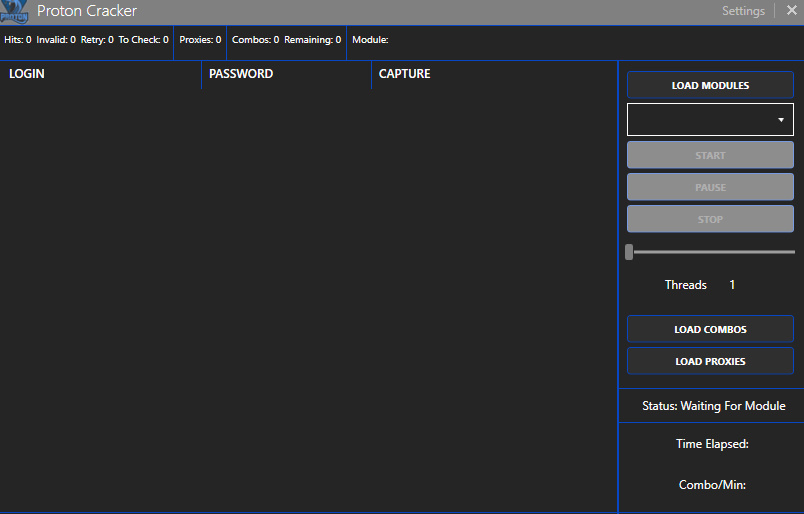The image size is (804, 514).
Task: Click the Proton logo icon in title bar
Action: [14, 11]
